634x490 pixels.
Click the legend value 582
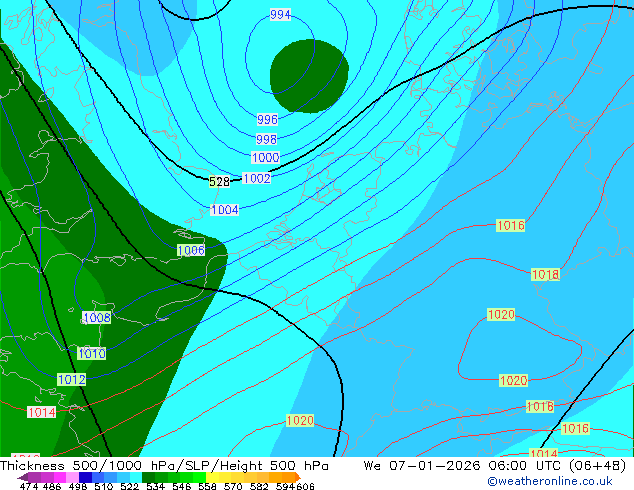pos(259,486)
